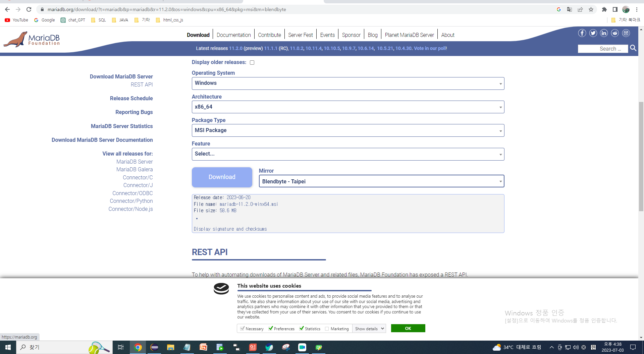Enable the Marketing cookies checkbox
644x354 pixels.
327,329
